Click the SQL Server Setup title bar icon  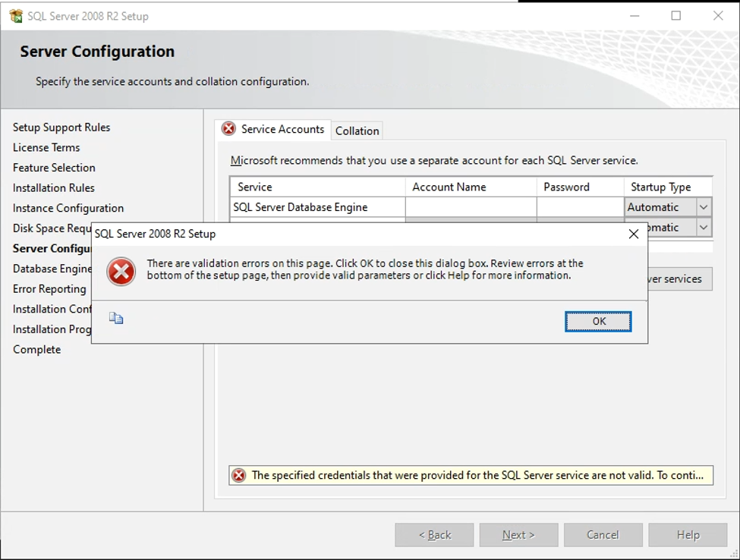[x=15, y=16]
